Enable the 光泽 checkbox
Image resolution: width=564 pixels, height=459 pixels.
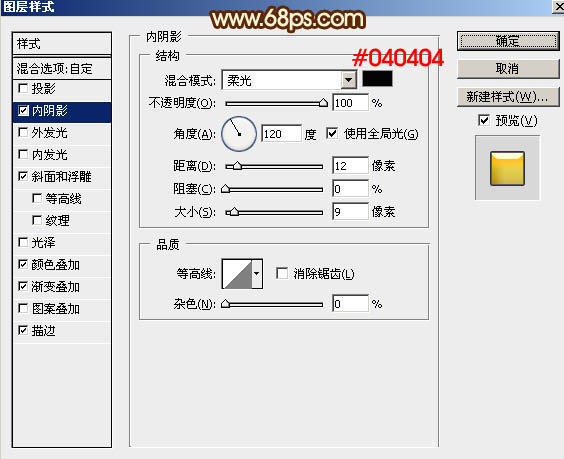23,242
